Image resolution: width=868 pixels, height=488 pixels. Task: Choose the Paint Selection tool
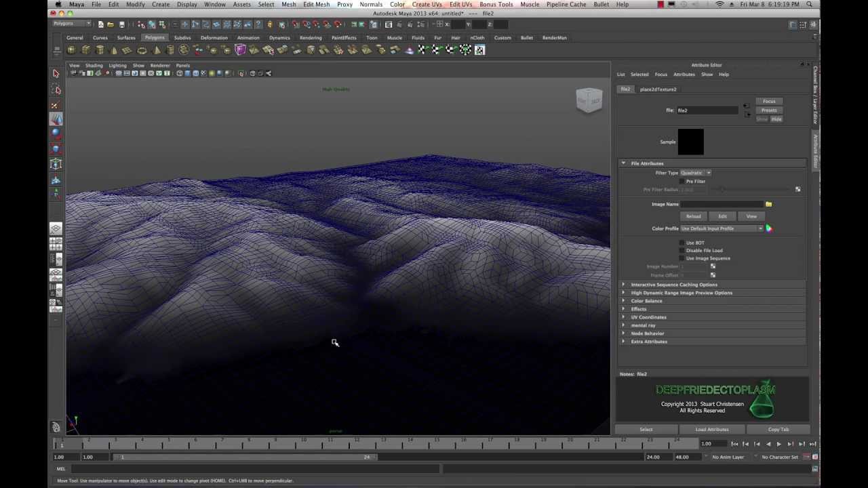coord(56,104)
